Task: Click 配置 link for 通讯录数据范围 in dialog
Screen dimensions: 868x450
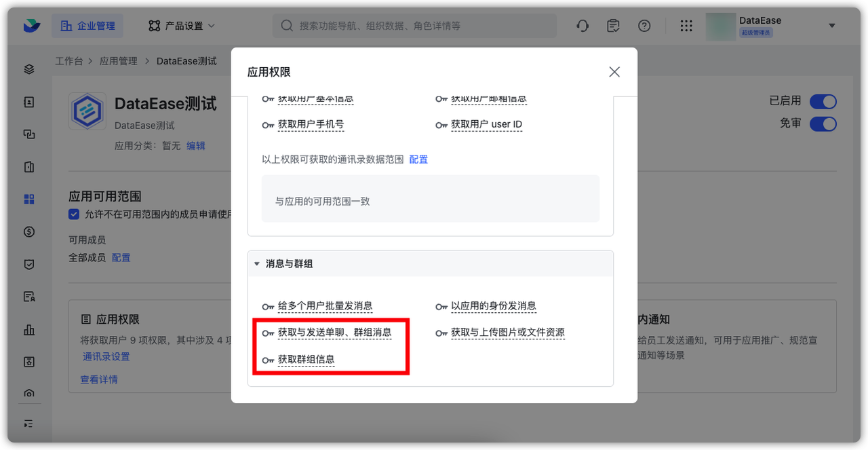Action: coord(418,160)
